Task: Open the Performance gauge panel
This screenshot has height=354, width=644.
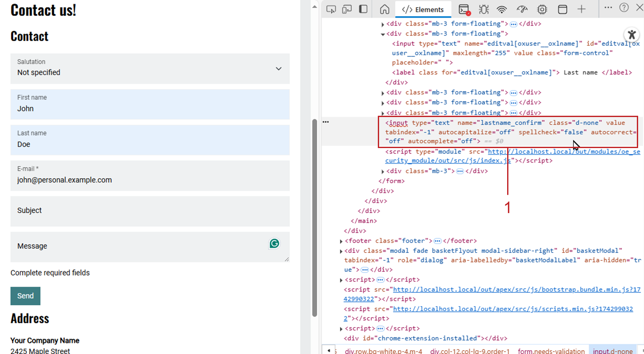Action: 522,9
